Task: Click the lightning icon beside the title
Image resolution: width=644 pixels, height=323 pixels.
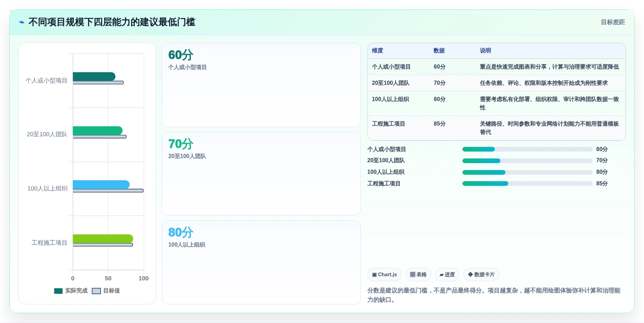Action: [21, 22]
